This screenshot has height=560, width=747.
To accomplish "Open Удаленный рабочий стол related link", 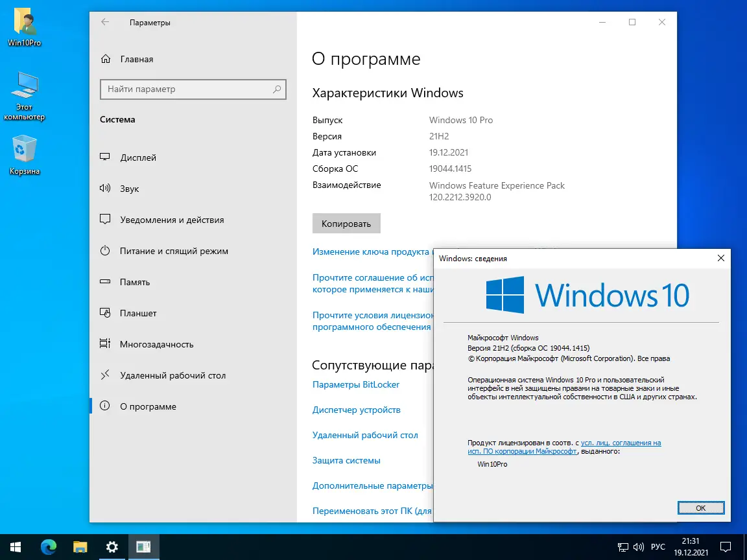I will (365, 436).
